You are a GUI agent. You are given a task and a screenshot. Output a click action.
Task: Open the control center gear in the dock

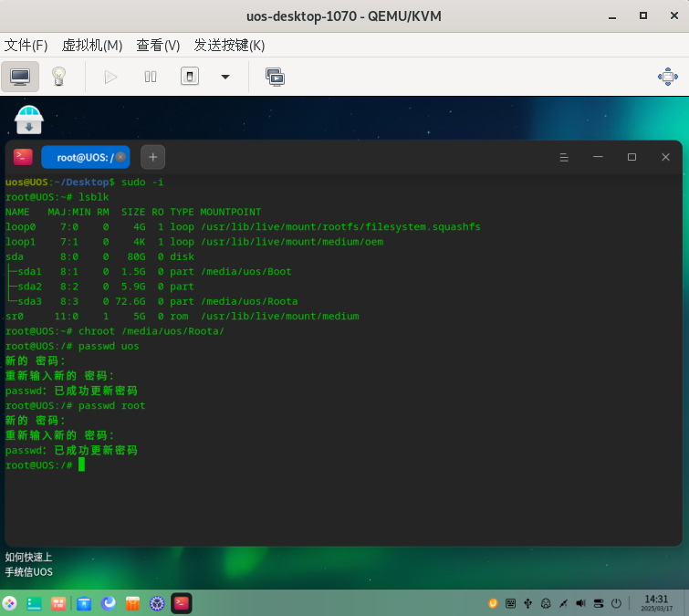click(x=157, y=604)
